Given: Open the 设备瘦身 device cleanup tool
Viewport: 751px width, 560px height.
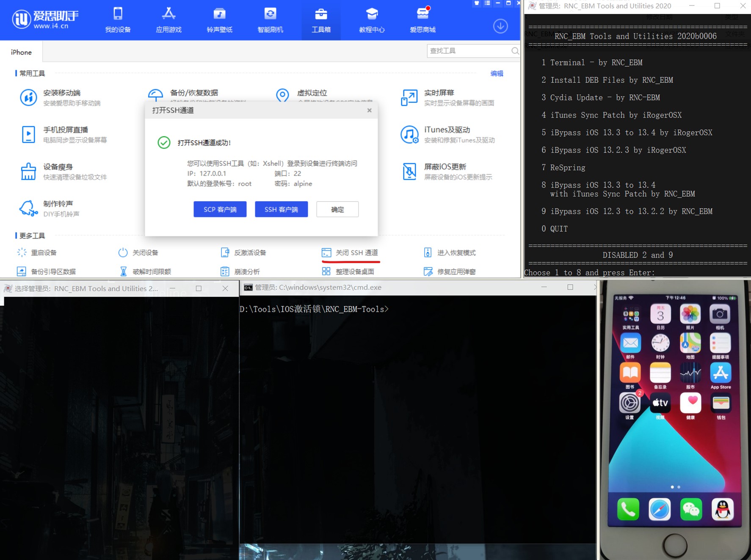Looking at the screenshot, I should tap(28, 172).
